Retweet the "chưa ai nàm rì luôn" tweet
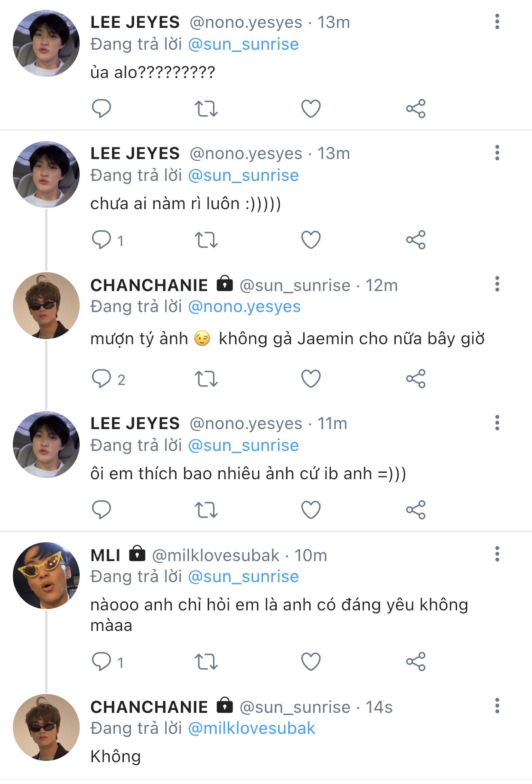The image size is (532, 784). click(206, 240)
